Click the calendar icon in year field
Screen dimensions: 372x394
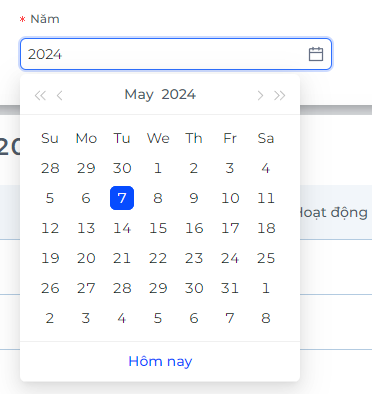coord(316,54)
